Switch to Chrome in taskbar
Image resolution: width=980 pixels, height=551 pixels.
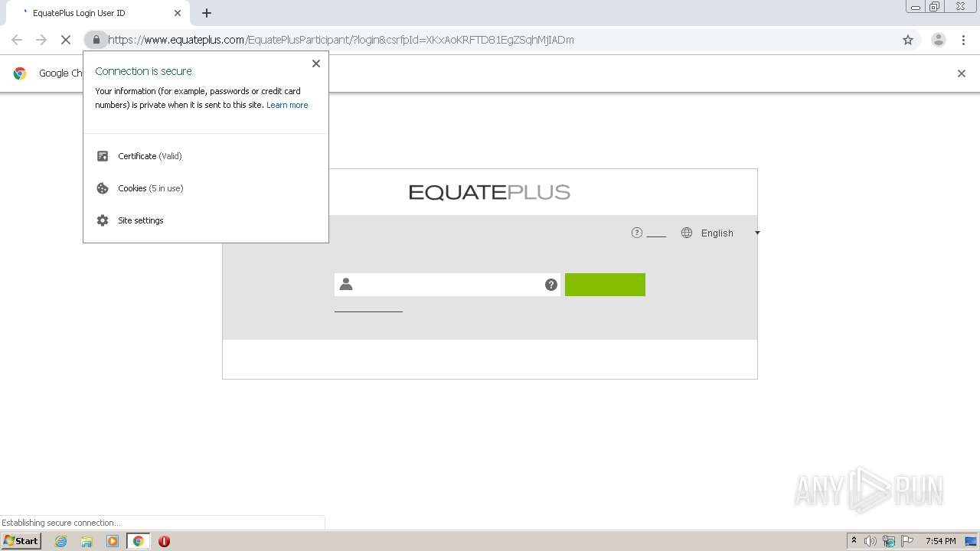click(x=139, y=541)
